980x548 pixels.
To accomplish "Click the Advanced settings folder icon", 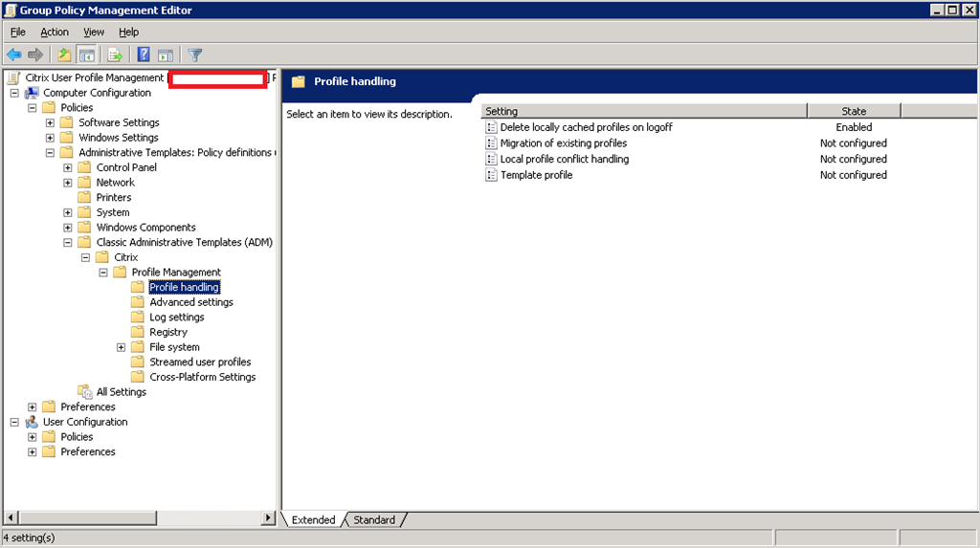I will 138,302.
